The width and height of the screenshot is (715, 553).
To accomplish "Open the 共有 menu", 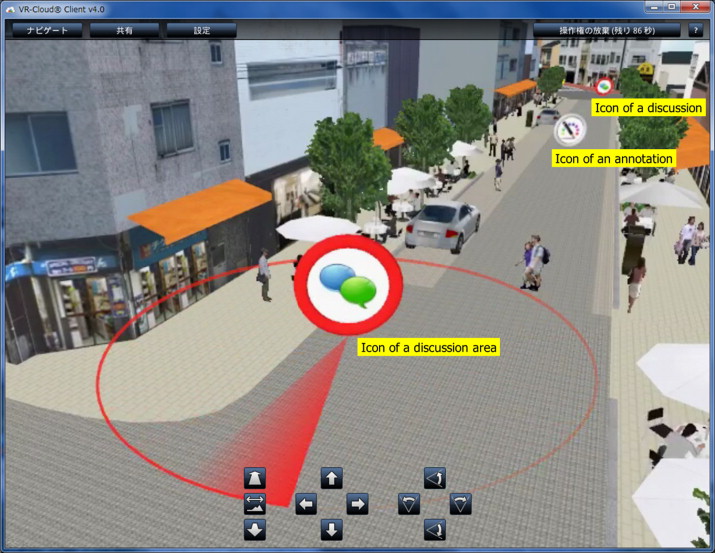I will pos(124,30).
